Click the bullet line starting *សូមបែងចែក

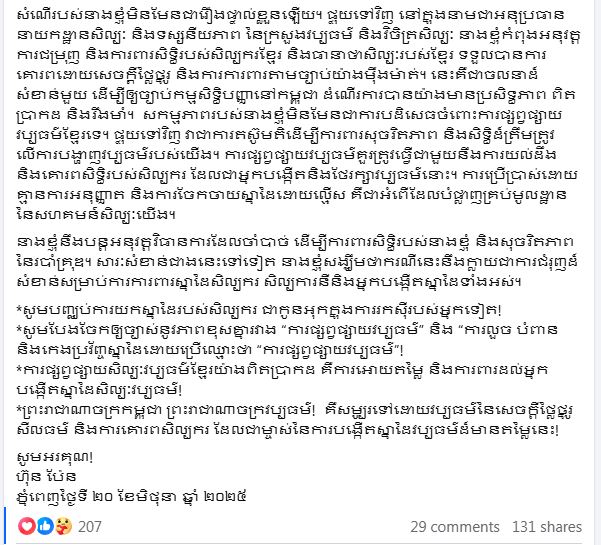coord(287,340)
